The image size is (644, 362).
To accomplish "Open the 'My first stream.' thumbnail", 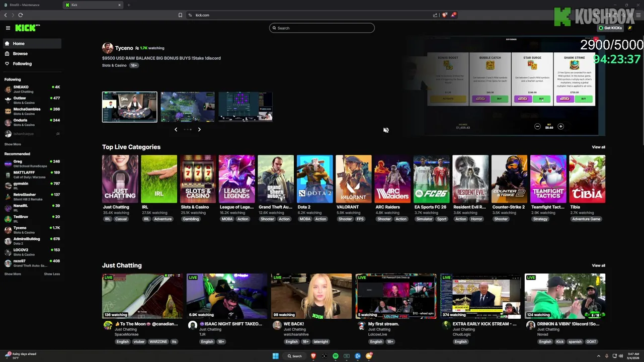I will [x=396, y=296].
